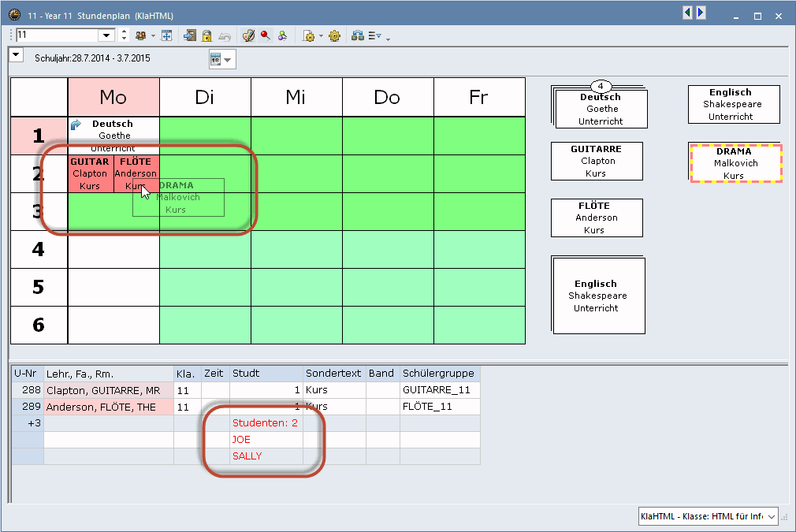The height and width of the screenshot is (532, 796).
Task: Collapse the header with black triangle button
Action: (x=17, y=54)
